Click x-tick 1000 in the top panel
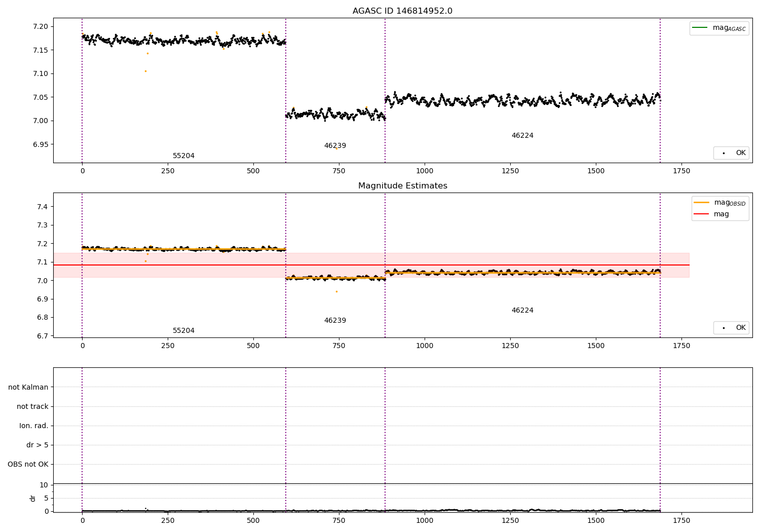This screenshot has height=532, width=760. coord(425,171)
